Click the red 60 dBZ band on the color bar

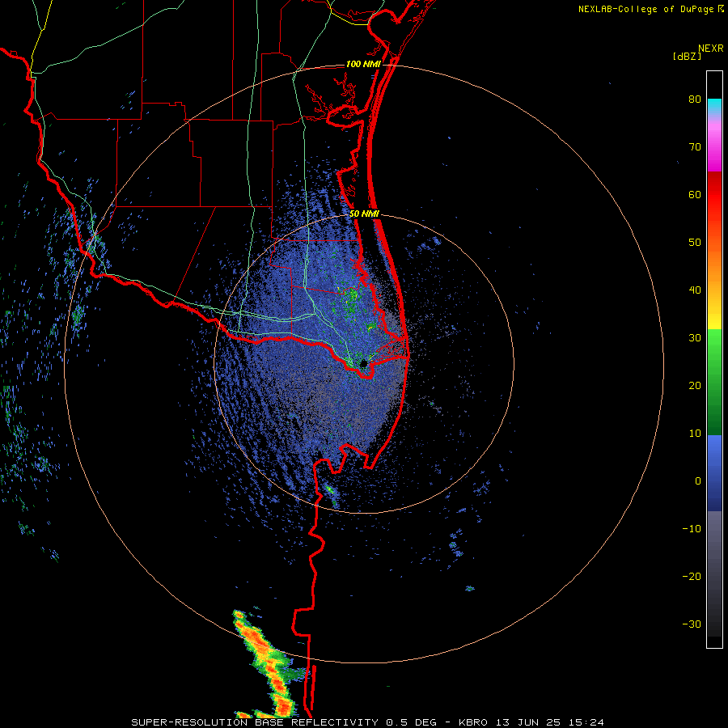pyautogui.click(x=714, y=195)
